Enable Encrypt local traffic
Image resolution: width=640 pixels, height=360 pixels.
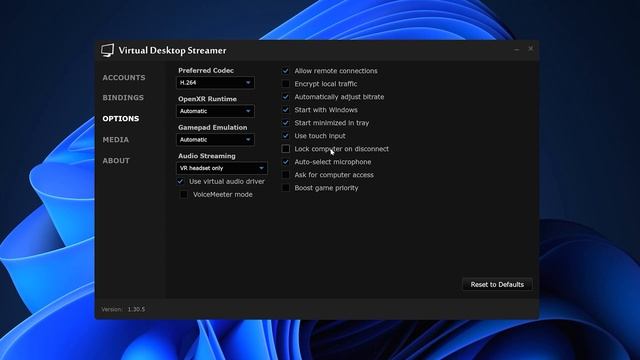point(285,84)
